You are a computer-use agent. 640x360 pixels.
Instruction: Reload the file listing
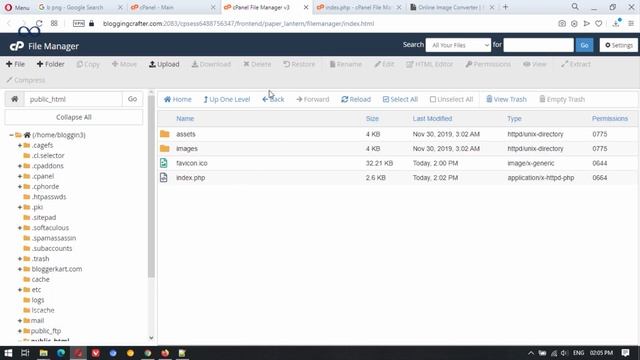356,99
